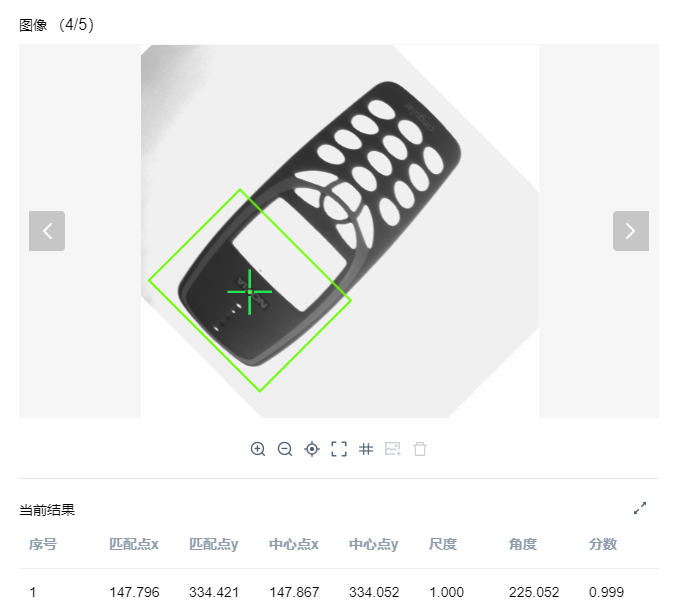Go to the previous image
Viewport: 675px width, 615px height.
coord(47,231)
